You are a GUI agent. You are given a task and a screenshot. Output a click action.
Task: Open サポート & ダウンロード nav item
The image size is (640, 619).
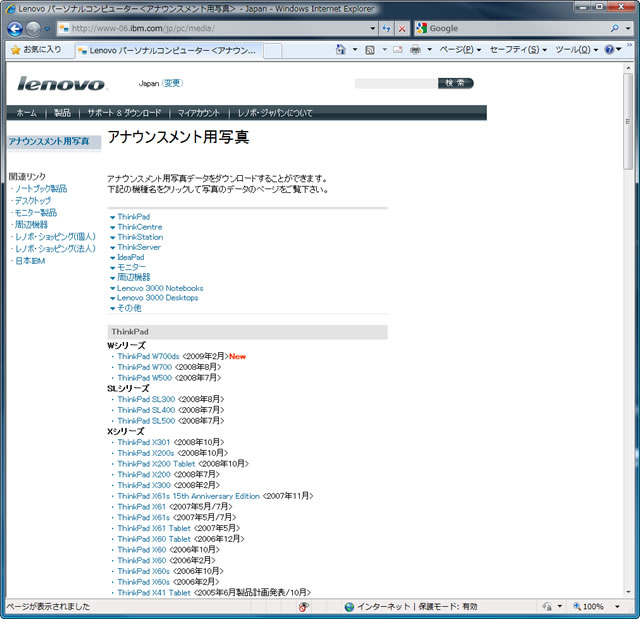(124, 113)
